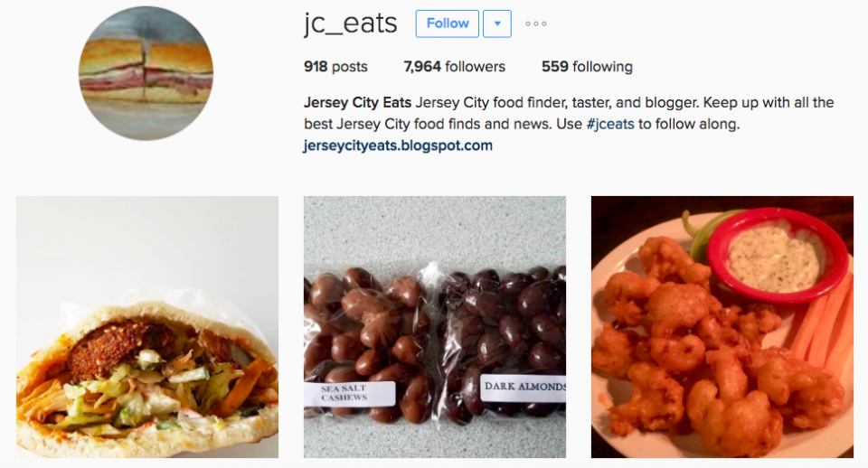Image resolution: width=868 pixels, height=468 pixels.
Task: Open the three-dot options menu icon
Action: tap(536, 23)
